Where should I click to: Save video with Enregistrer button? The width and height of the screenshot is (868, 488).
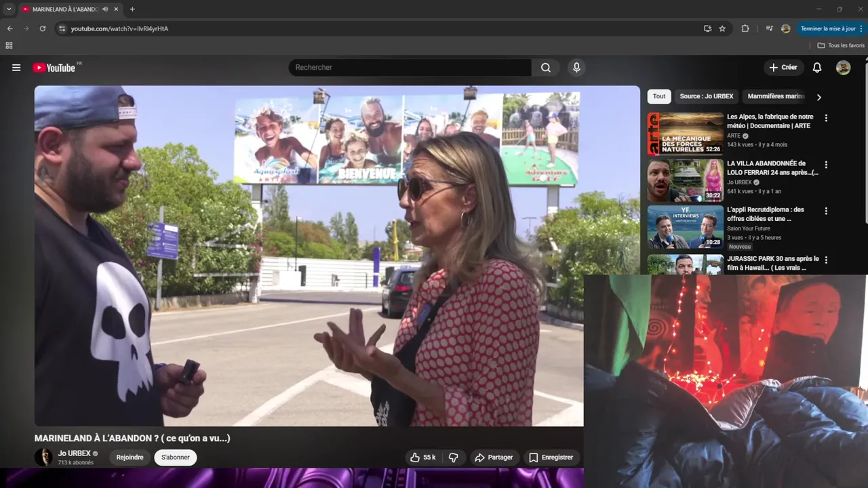pos(551,457)
